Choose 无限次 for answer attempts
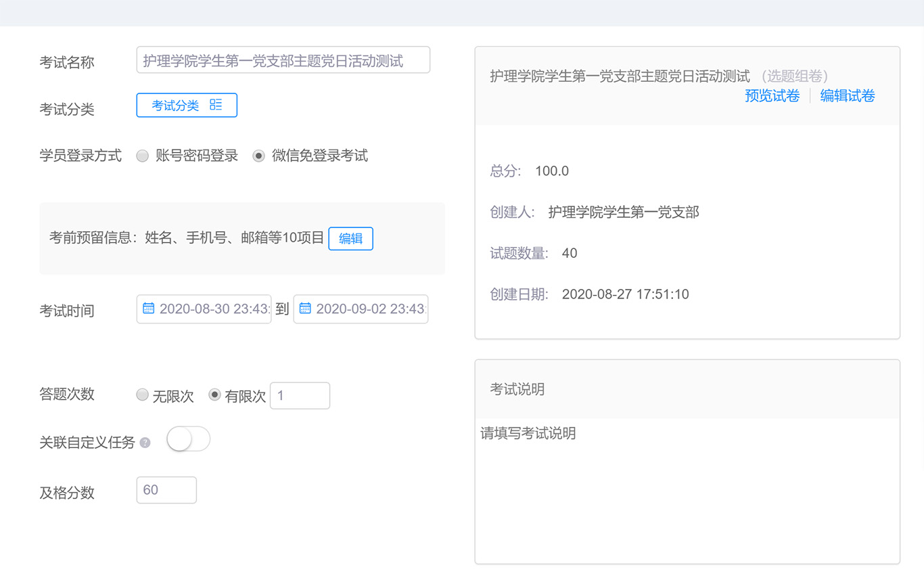 coord(143,395)
